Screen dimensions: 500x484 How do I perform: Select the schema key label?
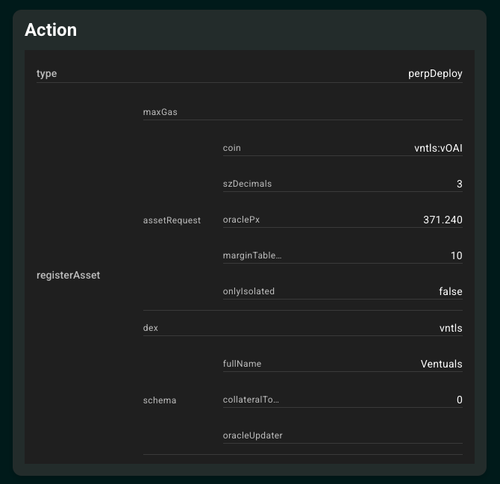[160, 400]
